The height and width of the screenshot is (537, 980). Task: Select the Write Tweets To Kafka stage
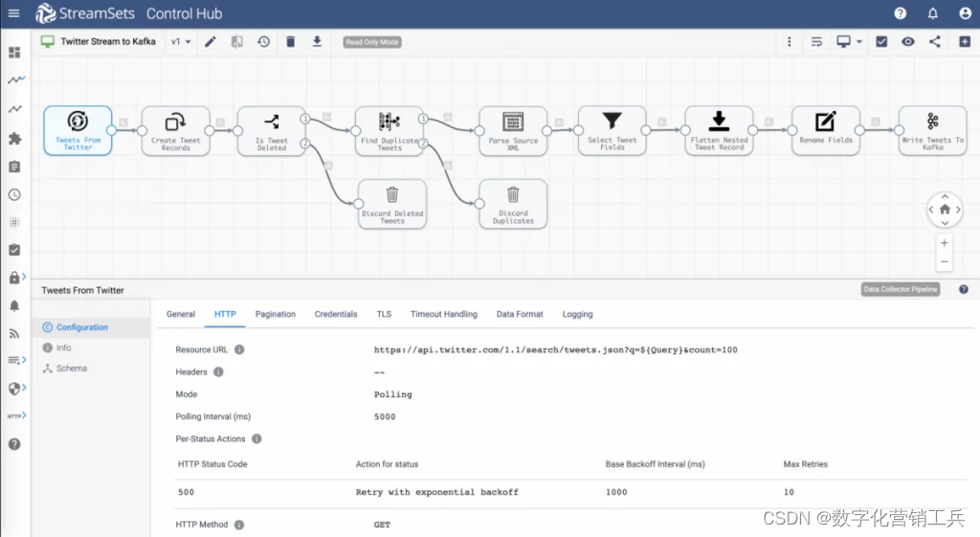point(932,130)
